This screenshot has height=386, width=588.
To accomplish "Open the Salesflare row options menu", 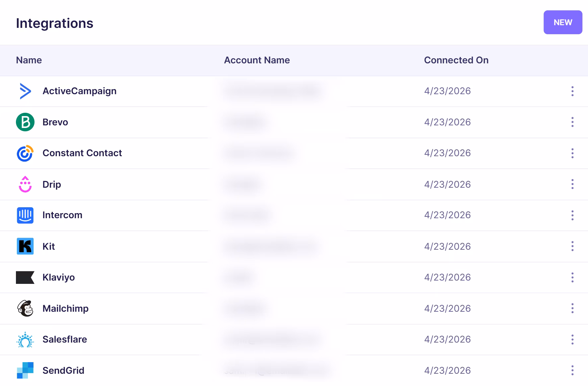I will tap(572, 340).
